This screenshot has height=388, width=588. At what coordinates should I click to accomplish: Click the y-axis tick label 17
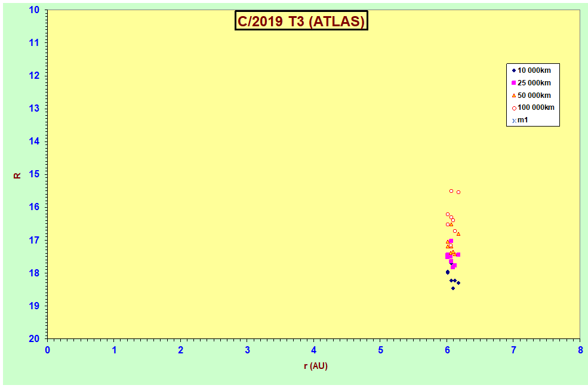[x=34, y=240]
